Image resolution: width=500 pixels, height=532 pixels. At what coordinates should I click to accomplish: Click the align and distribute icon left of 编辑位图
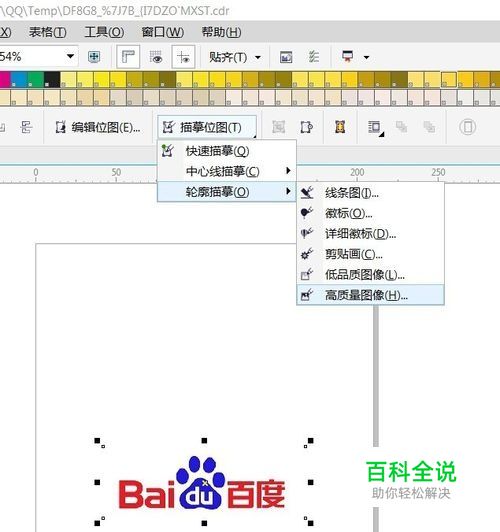[x=26, y=128]
